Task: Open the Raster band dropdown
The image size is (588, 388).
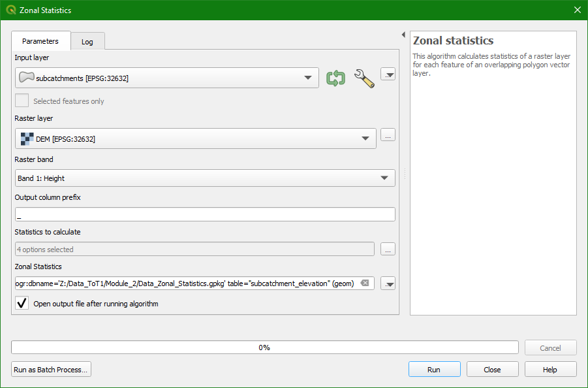Action: click(384, 178)
